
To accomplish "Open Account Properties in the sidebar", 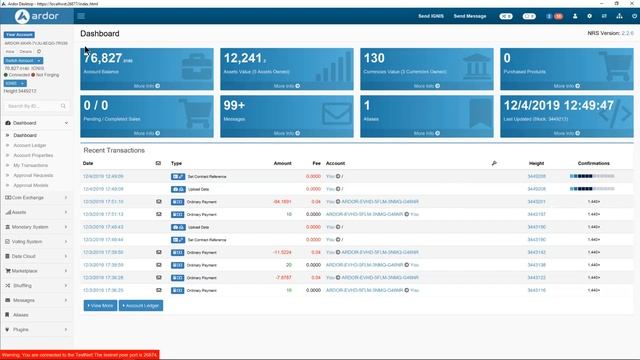I will pos(33,156).
